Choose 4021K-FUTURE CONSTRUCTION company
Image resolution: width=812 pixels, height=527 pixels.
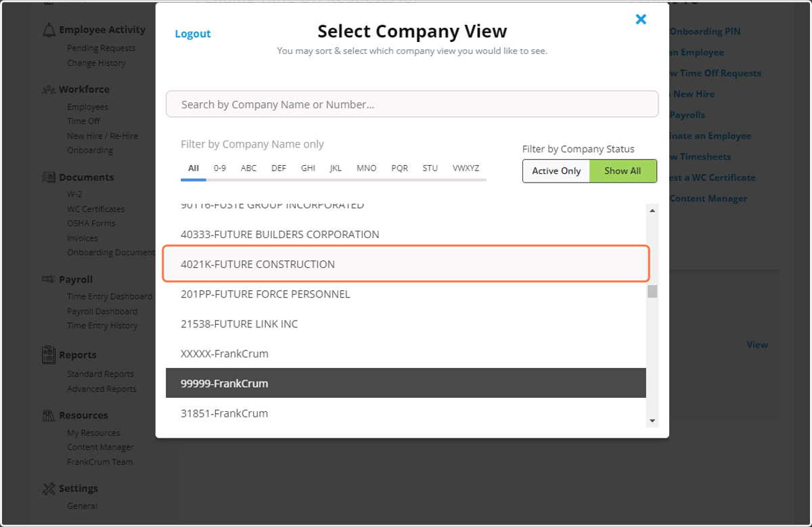[406, 265]
